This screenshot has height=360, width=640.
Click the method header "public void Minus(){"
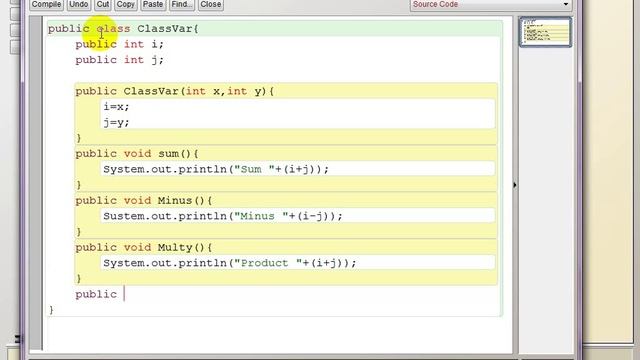tap(144, 201)
